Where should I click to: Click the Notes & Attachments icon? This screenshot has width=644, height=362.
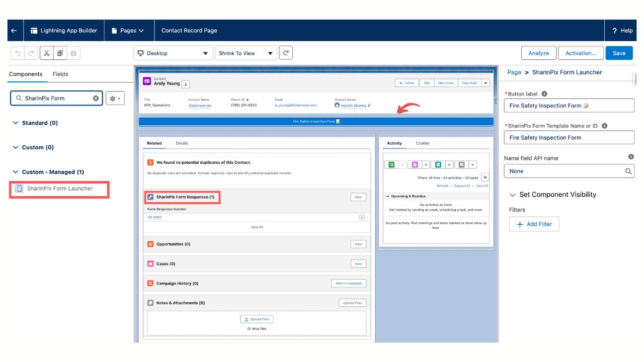[x=150, y=303]
